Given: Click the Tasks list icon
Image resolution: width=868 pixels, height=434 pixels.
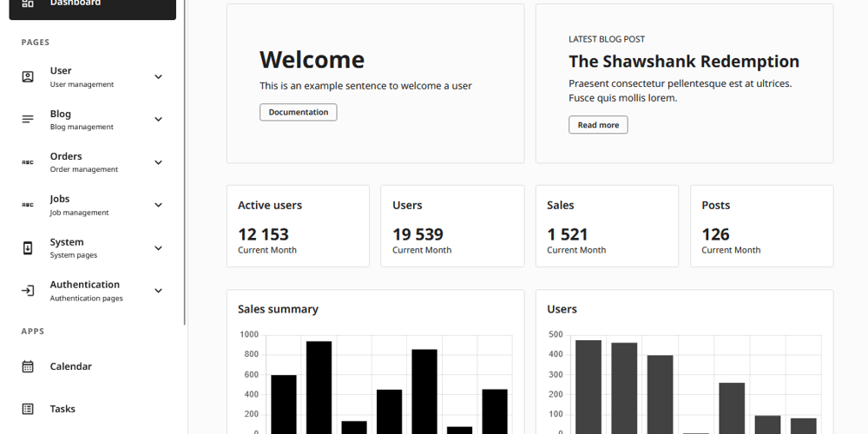Looking at the screenshot, I should (x=28, y=409).
